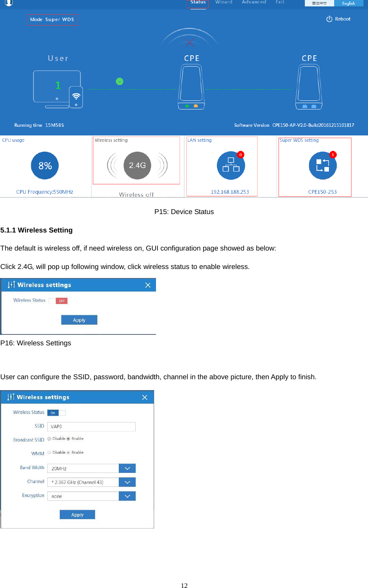Click the disconnected wireless signal icon

coord(189,38)
